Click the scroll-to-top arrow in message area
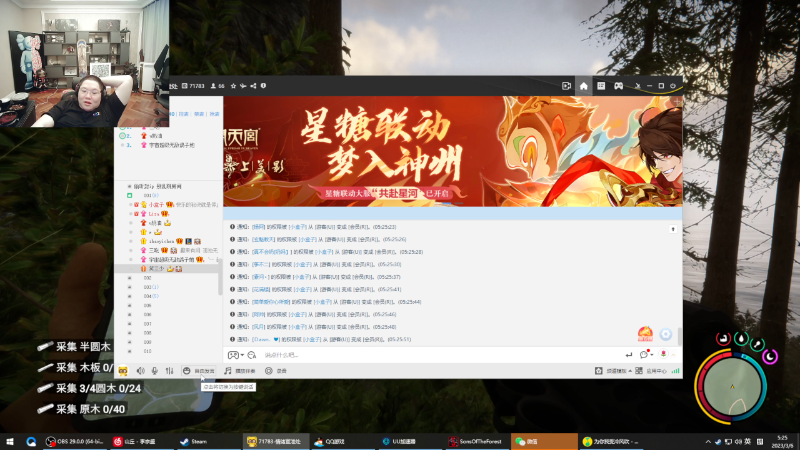The height and width of the screenshot is (450, 800). tap(673, 229)
